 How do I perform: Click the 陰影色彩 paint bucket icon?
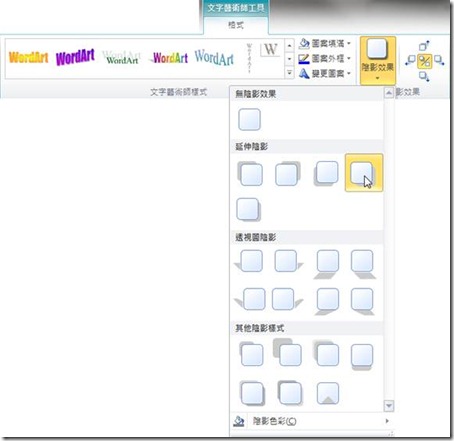(x=239, y=421)
